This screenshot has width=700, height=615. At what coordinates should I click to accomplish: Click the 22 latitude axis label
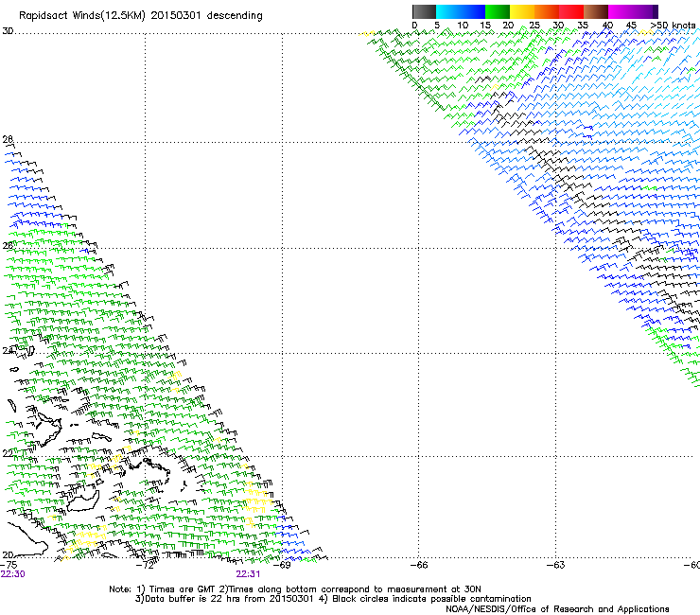(x=8, y=453)
